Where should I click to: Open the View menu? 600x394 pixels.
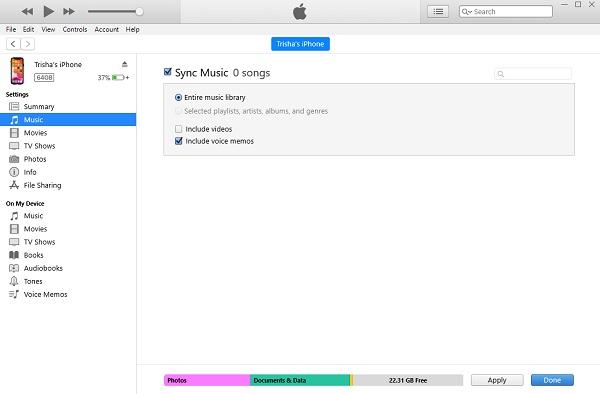[x=48, y=29]
